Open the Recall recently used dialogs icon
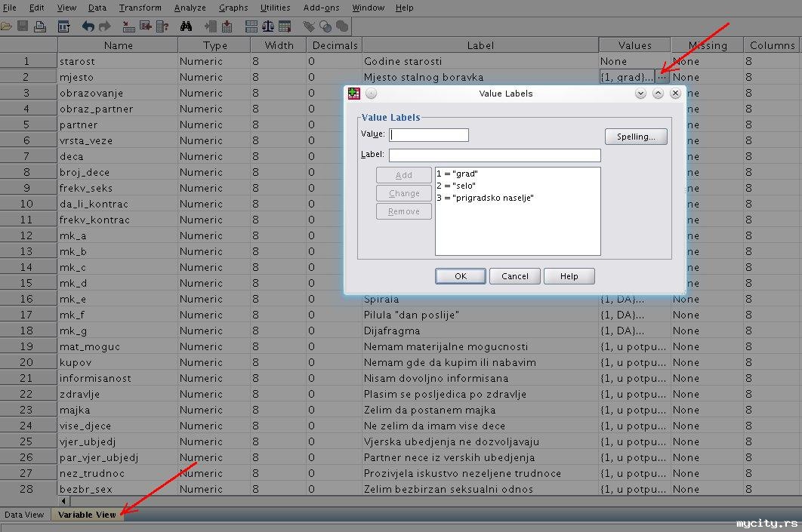Screen dimensions: 802x532 63,26
